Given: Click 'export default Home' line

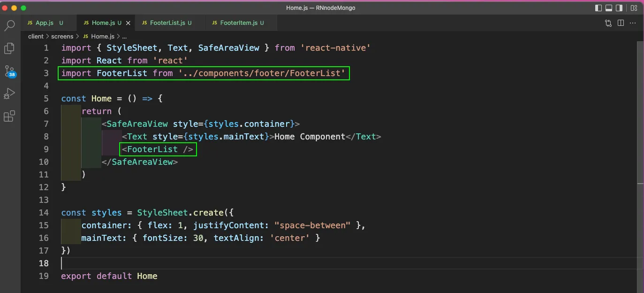Looking at the screenshot, I should (x=109, y=276).
